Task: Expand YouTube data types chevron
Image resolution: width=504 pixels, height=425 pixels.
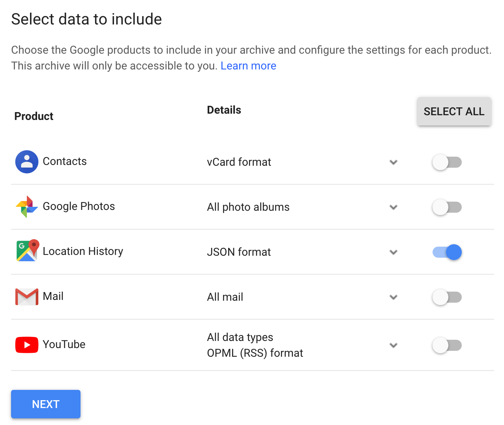Action: [393, 345]
